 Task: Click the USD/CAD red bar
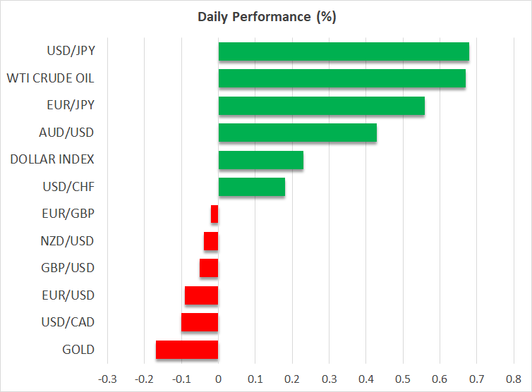[x=200, y=322]
